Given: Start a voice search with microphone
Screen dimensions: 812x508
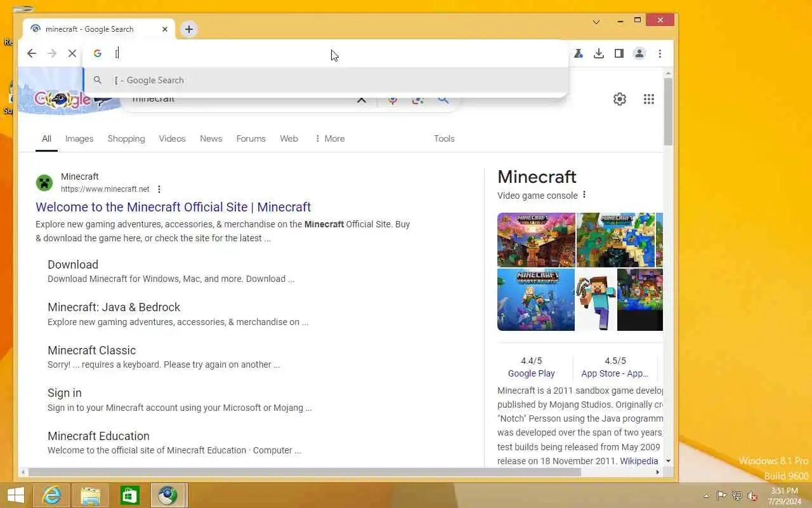Looking at the screenshot, I should pos(393,100).
